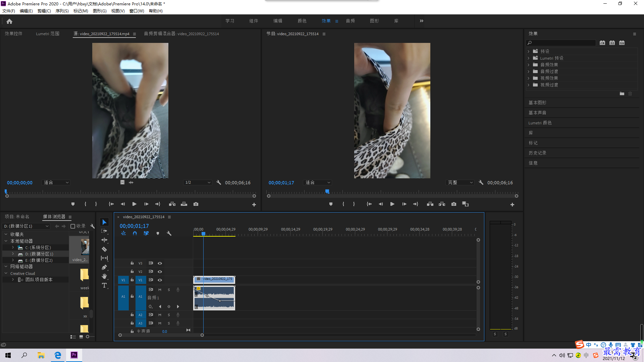Add marker in timeline panel
This screenshot has width=644, height=362.
coord(158,233)
